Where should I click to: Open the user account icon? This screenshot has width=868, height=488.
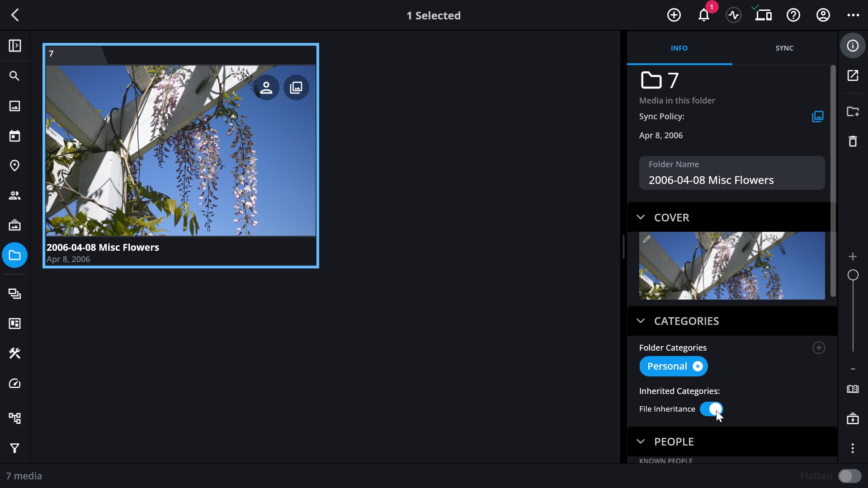click(x=823, y=15)
